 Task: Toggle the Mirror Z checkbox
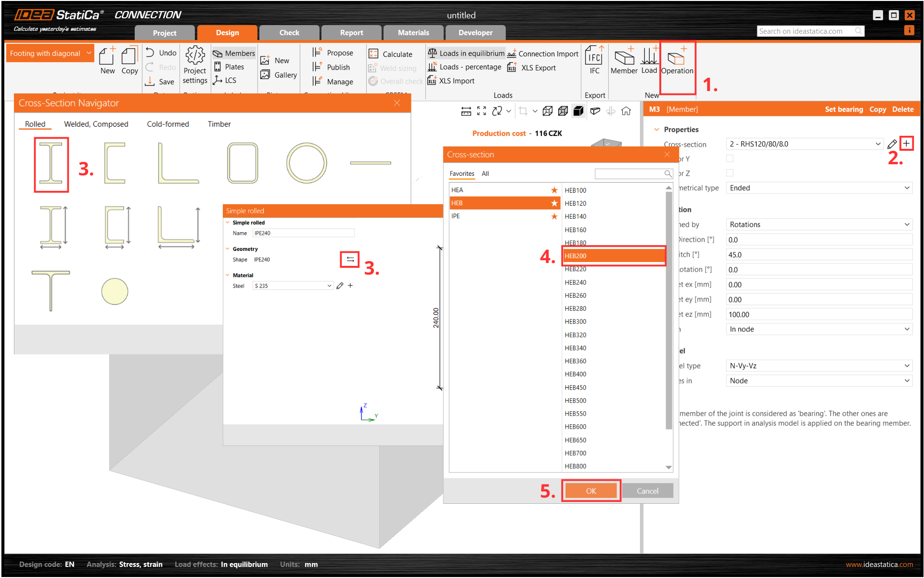(730, 173)
